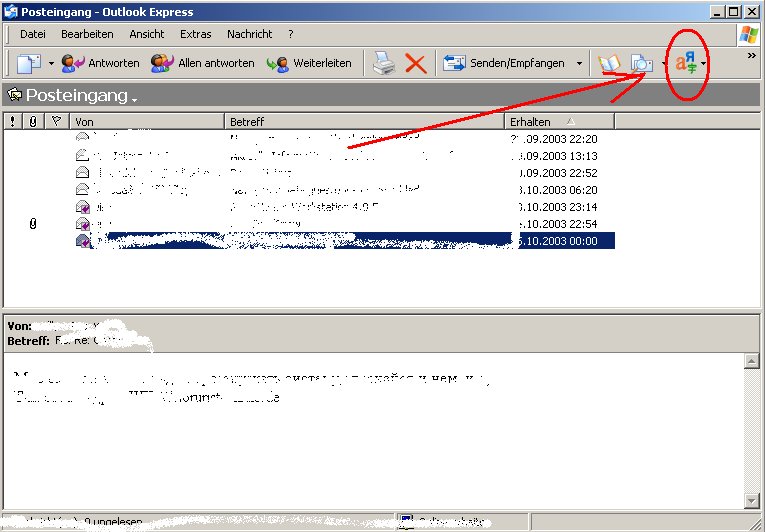
Task: Open the encoding icon's dropdown arrow
Action: [x=703, y=63]
